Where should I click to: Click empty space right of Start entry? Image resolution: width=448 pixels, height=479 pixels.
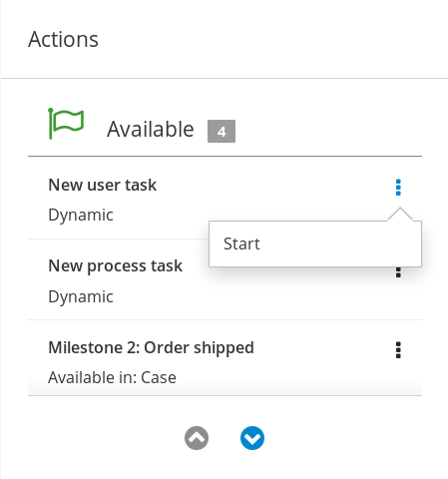coord(339,243)
